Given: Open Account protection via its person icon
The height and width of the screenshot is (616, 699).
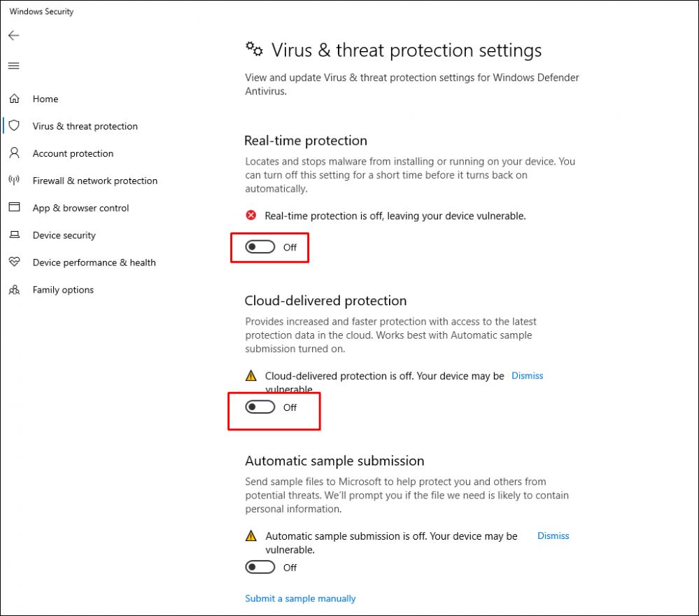Looking at the screenshot, I should click(x=14, y=153).
